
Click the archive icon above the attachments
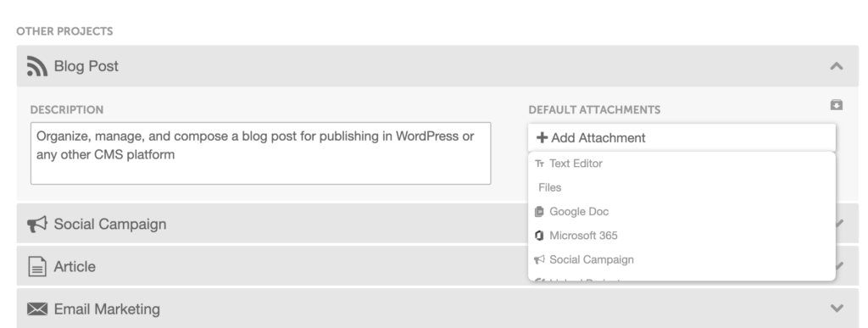(837, 104)
